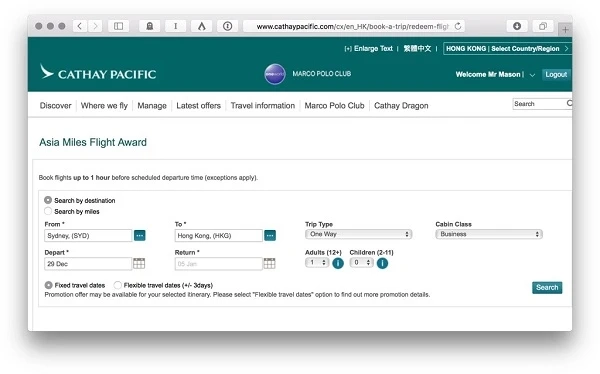Change the Adults count selector
Image resolution: width=600 pixels, height=374 pixels.
click(x=317, y=263)
